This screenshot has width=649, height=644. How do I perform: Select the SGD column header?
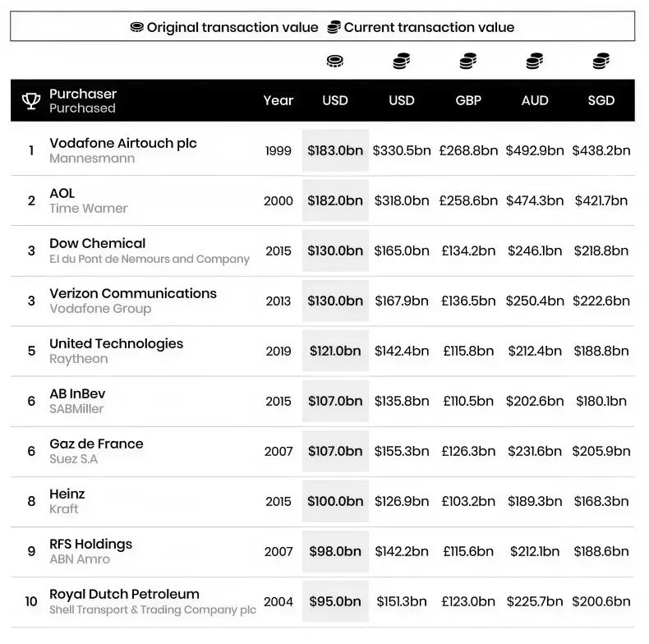click(601, 100)
